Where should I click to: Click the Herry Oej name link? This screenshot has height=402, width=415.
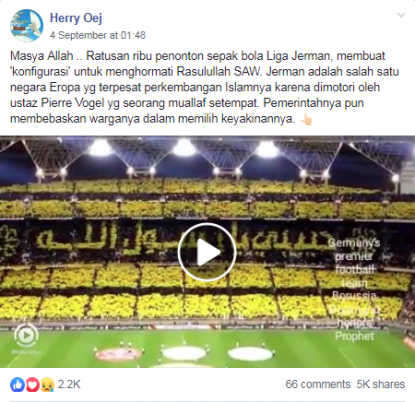(x=76, y=18)
